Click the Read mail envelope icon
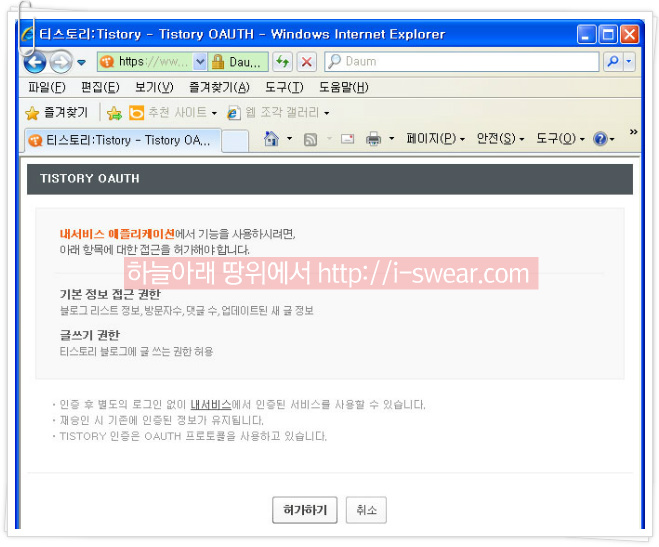 pos(347,138)
